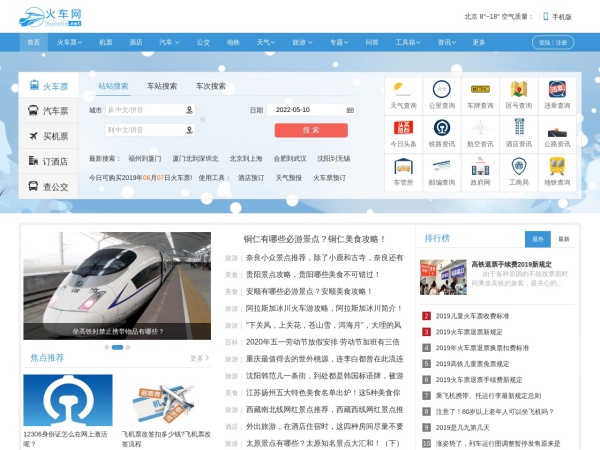The width and height of the screenshot is (600, 450).
Task: Switch ranking list to 最新 tab
Action: [x=563, y=239]
